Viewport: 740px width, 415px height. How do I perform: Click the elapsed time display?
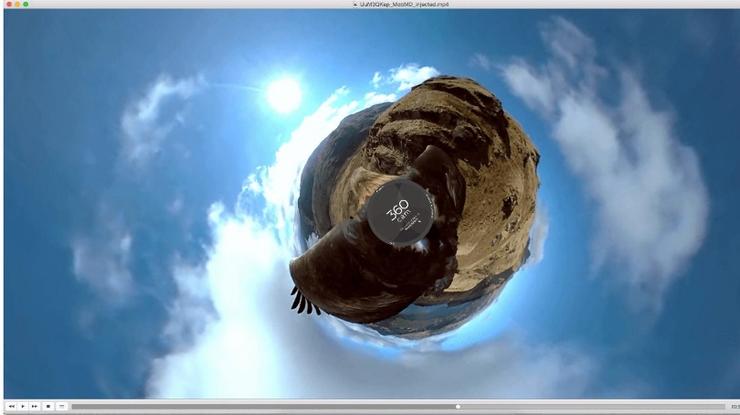coord(735,407)
